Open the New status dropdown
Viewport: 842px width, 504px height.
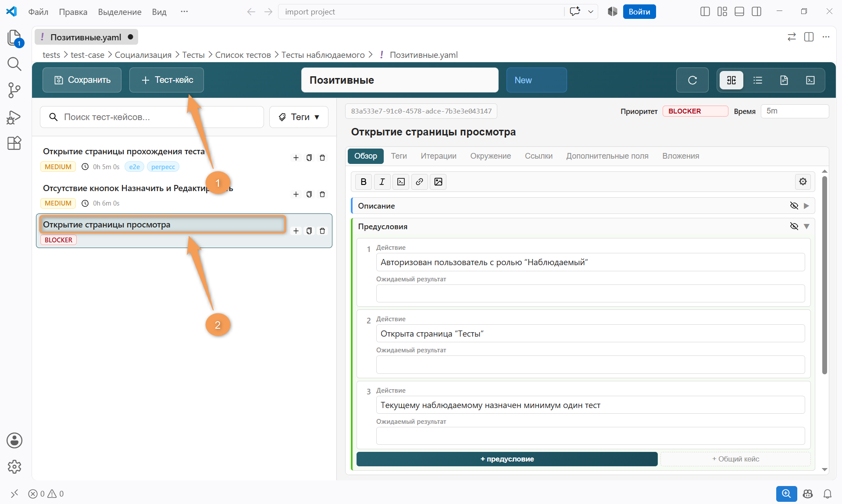[x=536, y=80]
